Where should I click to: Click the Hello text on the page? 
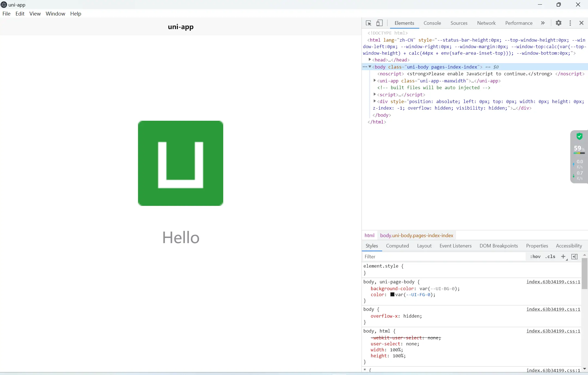click(x=181, y=237)
